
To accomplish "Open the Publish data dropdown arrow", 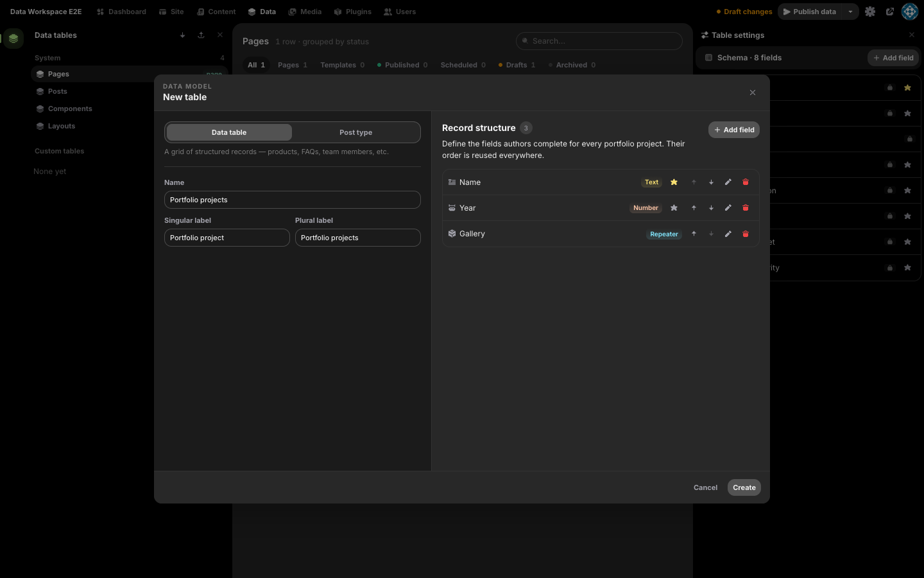I will pyautogui.click(x=850, y=12).
